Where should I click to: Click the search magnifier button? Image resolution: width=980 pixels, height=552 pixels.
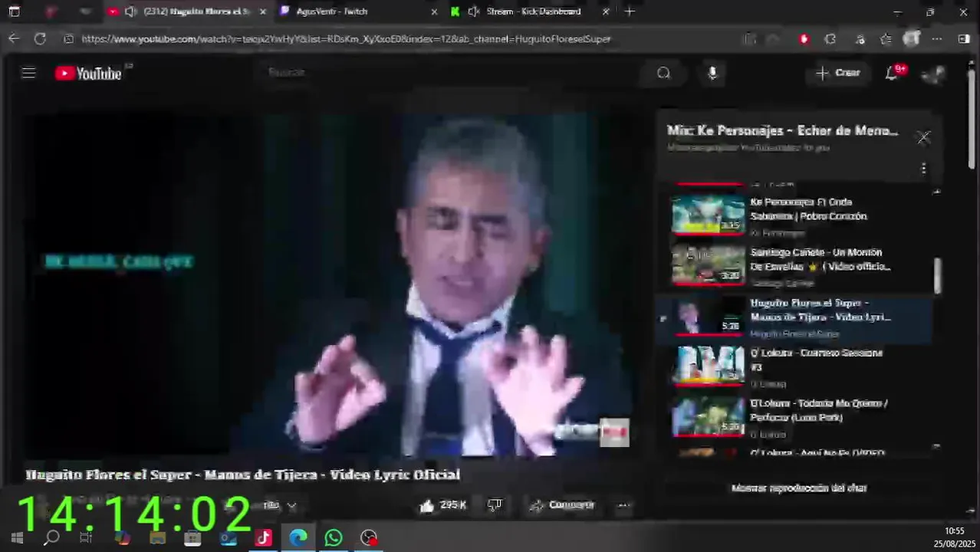(x=663, y=73)
